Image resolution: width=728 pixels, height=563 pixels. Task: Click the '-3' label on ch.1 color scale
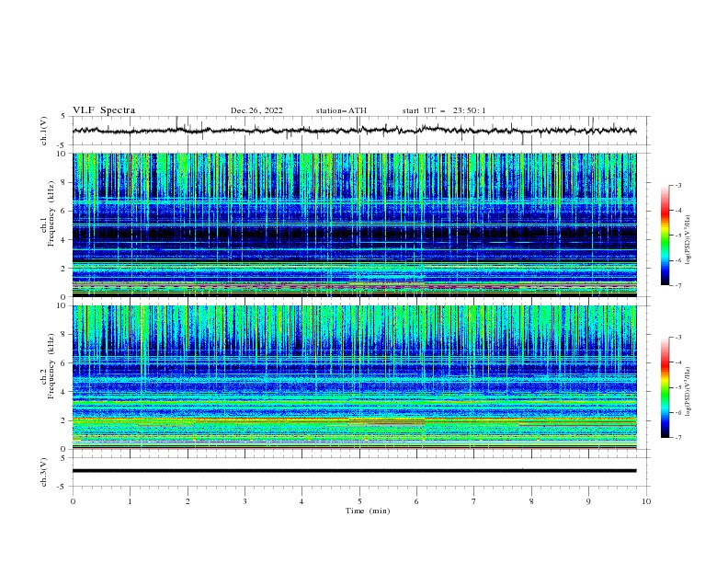click(677, 185)
